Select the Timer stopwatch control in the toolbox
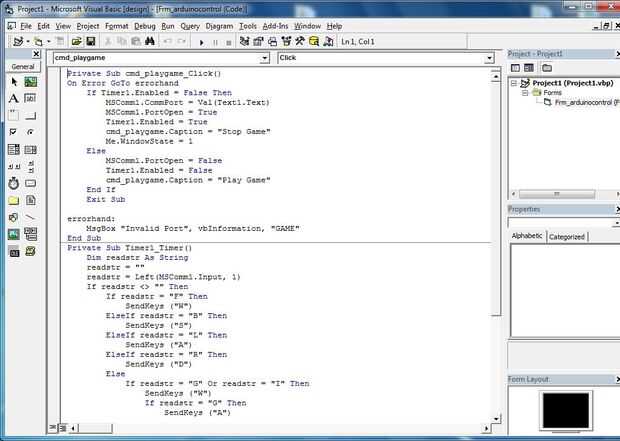 [13, 183]
